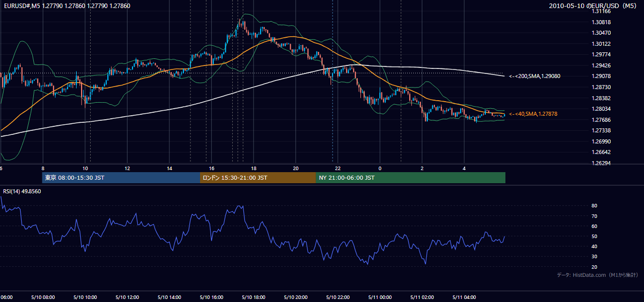Screen dimensions: 644x302
Task: Click price axis value 1.29774
Action: tap(601, 54)
